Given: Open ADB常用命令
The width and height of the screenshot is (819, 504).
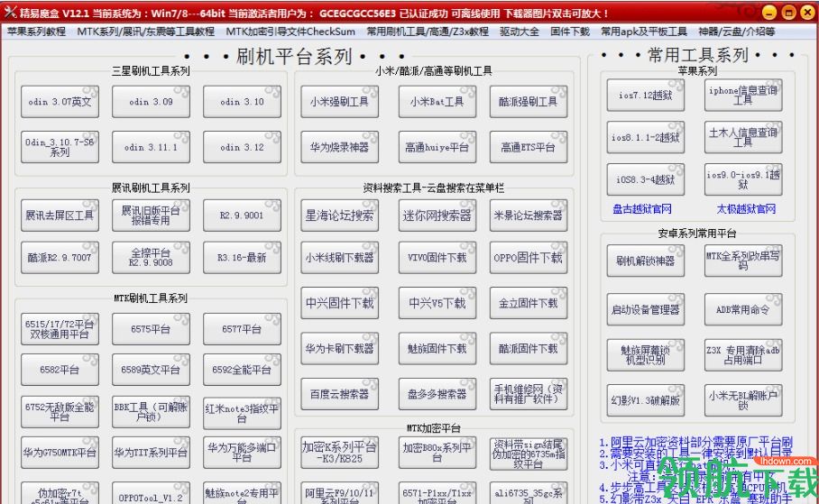Looking at the screenshot, I should pos(743,310).
